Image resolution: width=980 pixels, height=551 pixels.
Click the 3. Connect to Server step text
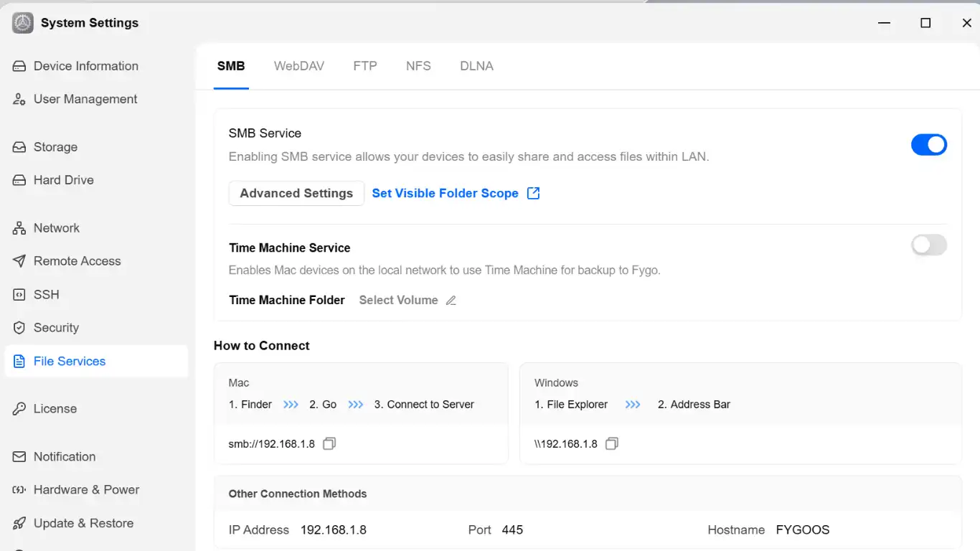(424, 405)
